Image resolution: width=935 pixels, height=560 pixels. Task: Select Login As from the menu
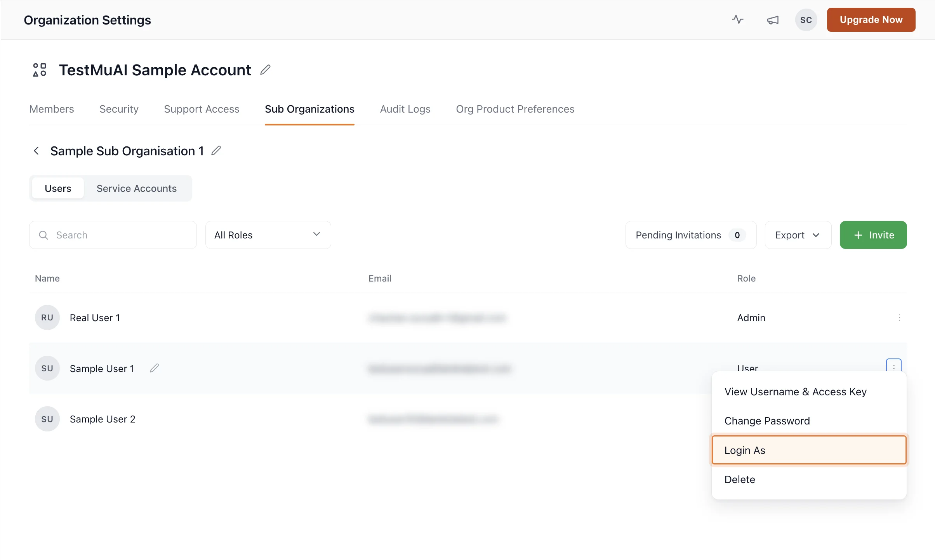[x=809, y=450]
